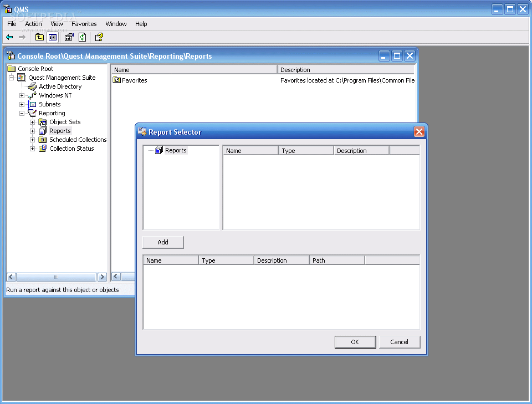Open the Action menu
The width and height of the screenshot is (532, 404).
(33, 24)
